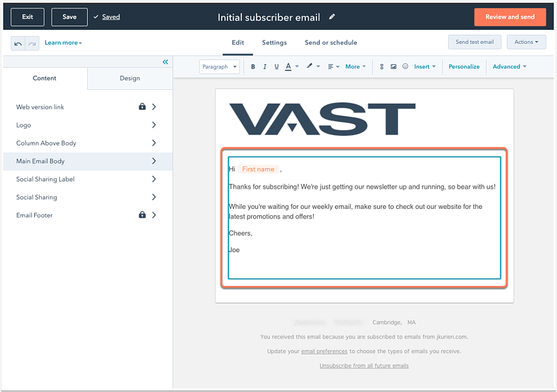The width and height of the screenshot is (557, 392).
Task: Edit email name with pencil icon
Action: click(x=332, y=17)
